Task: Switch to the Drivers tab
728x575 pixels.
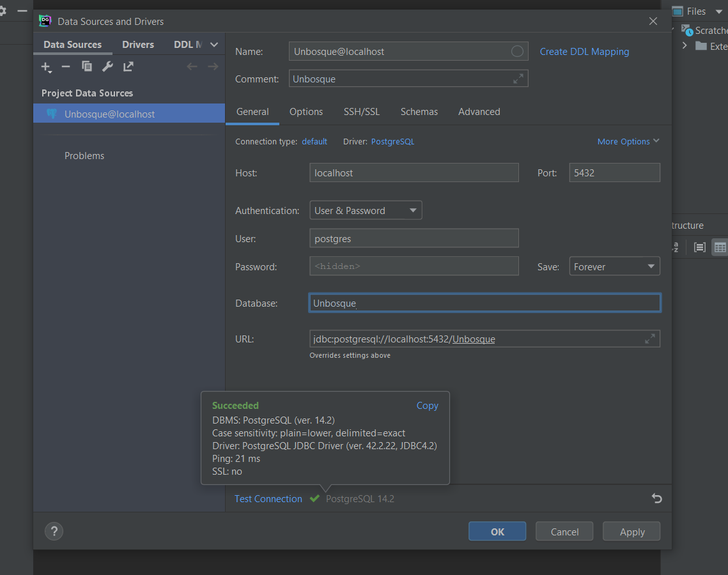Action: tap(138, 44)
